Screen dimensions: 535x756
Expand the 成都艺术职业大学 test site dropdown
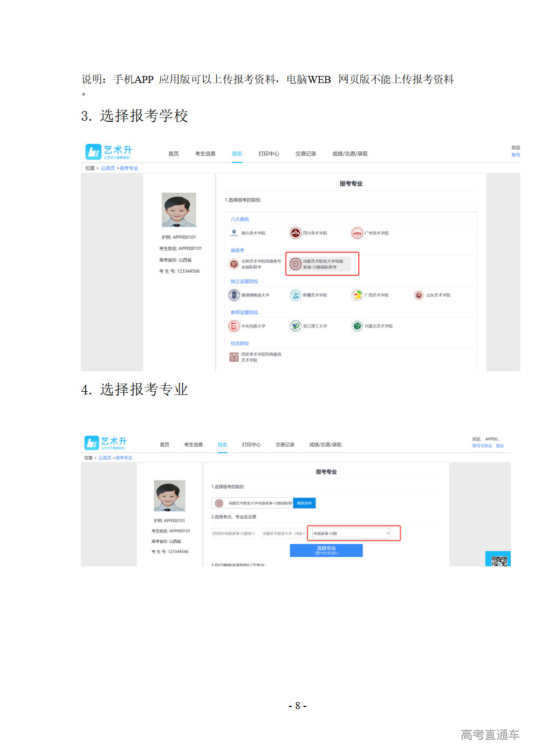click(284, 533)
